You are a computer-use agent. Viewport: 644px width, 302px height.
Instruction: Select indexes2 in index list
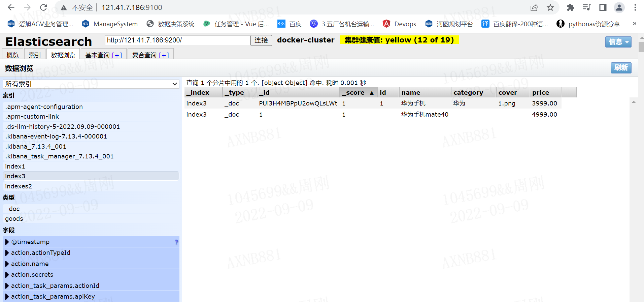(x=91, y=186)
